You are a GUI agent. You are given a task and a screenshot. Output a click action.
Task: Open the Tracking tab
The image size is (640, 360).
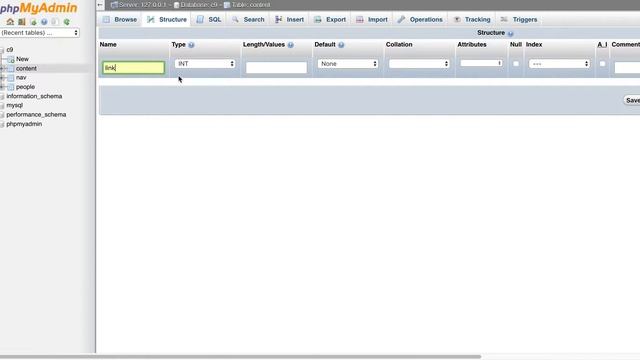pyautogui.click(x=472, y=20)
